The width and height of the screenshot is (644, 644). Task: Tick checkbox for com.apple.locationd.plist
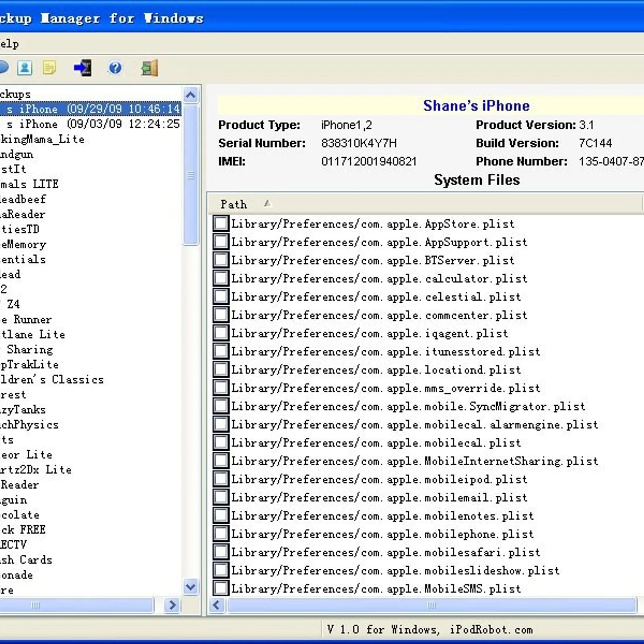(221, 369)
